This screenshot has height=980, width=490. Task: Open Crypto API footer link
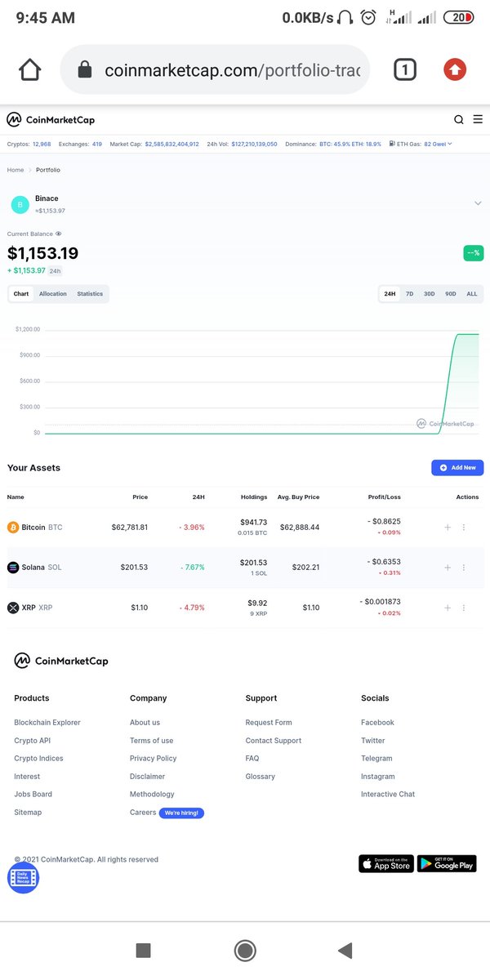point(32,741)
